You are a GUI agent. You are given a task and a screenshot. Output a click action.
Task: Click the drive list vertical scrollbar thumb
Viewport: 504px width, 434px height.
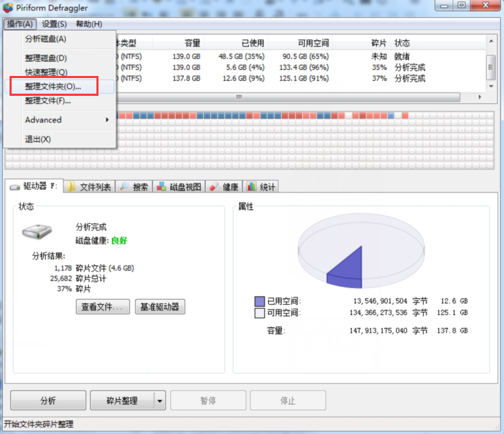coord(491,67)
